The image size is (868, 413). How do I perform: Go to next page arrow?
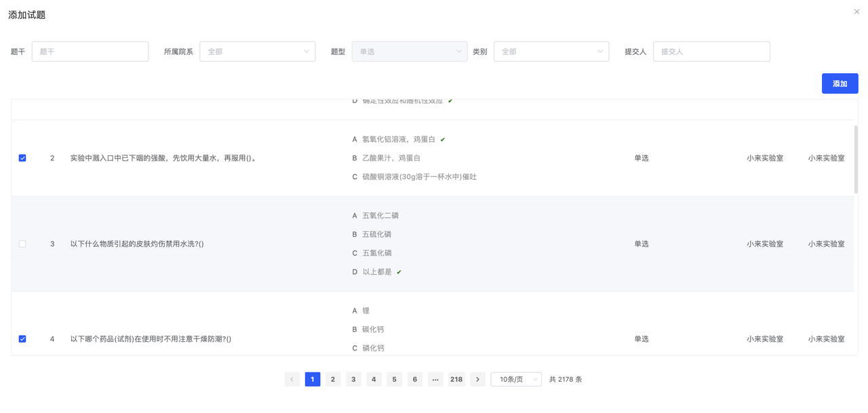click(x=477, y=379)
